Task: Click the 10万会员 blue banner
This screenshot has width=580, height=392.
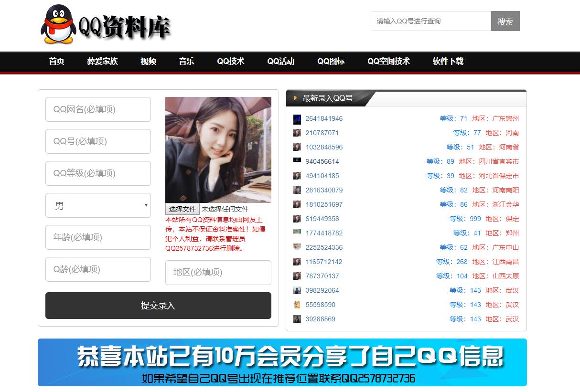Action: (282, 362)
